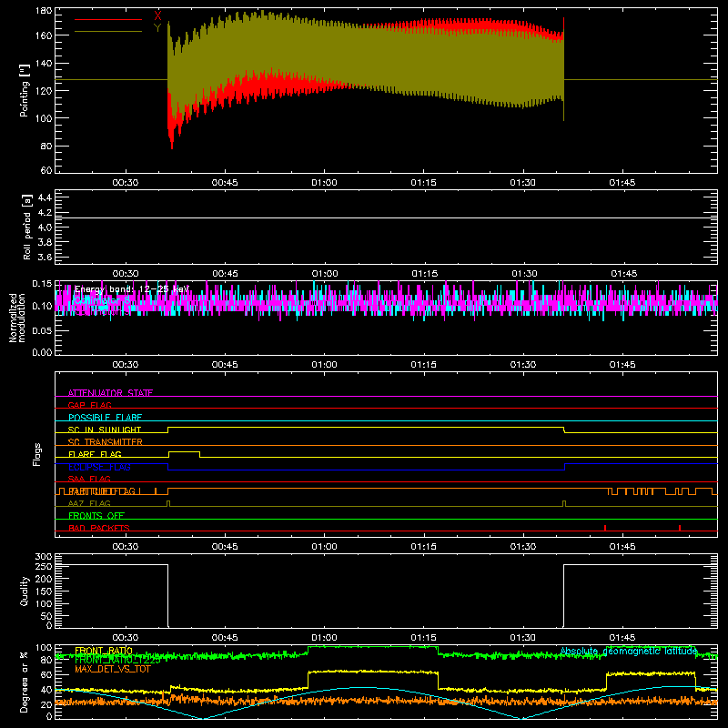Click the FRONTS_OFF flag label
This screenshot has width=728, height=728.
[x=96, y=515]
